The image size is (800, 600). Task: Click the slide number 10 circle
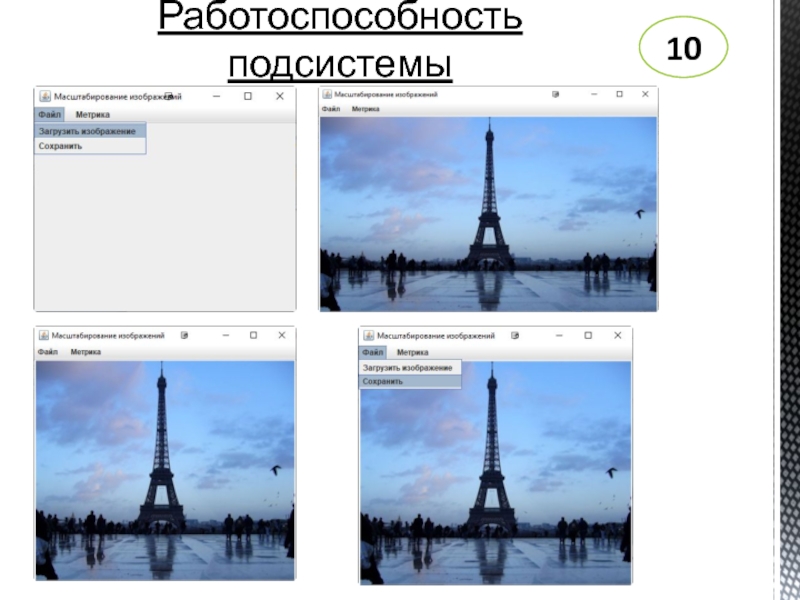click(x=684, y=48)
